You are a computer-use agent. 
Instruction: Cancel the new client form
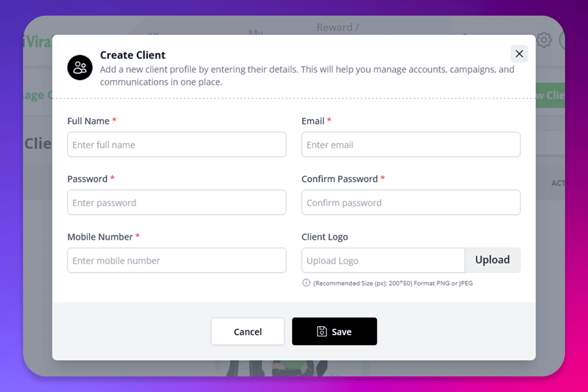pos(248,332)
